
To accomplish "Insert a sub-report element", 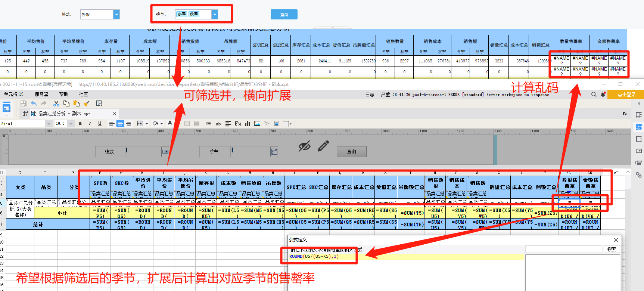I will point(277,124).
